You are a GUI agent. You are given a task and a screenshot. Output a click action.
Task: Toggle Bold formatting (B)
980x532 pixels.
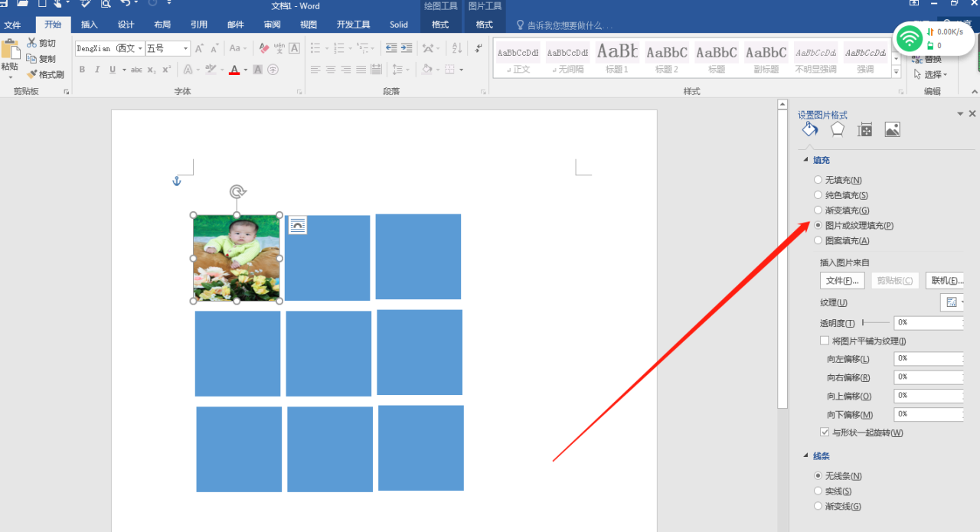(x=82, y=70)
